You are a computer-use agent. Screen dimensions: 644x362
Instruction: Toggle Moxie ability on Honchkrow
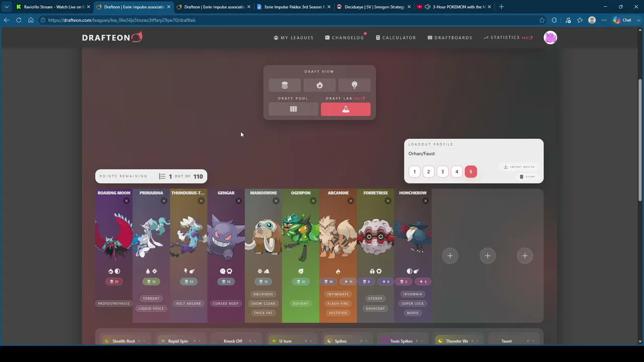click(413, 313)
